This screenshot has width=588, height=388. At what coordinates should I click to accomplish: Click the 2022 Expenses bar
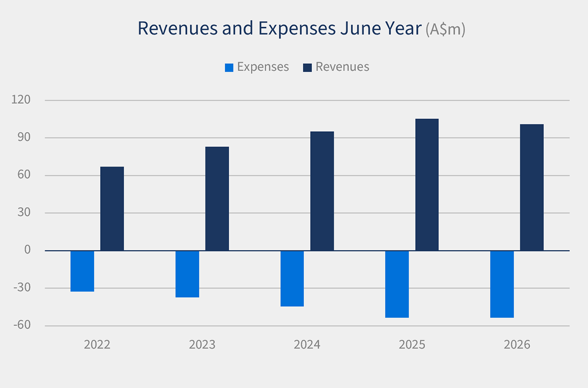(x=82, y=271)
